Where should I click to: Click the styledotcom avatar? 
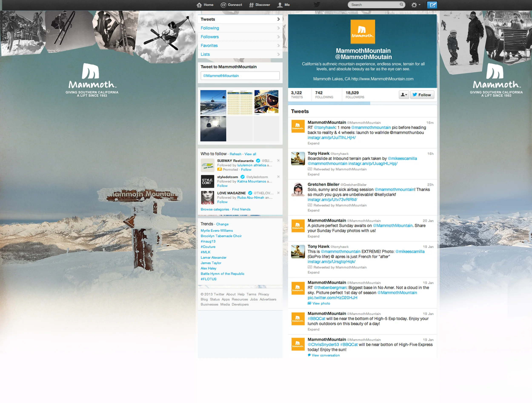[207, 181]
